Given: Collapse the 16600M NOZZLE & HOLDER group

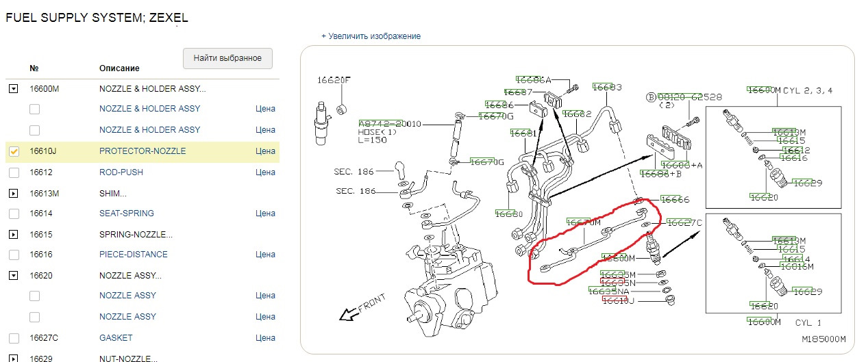Looking at the screenshot, I should coord(13,89).
